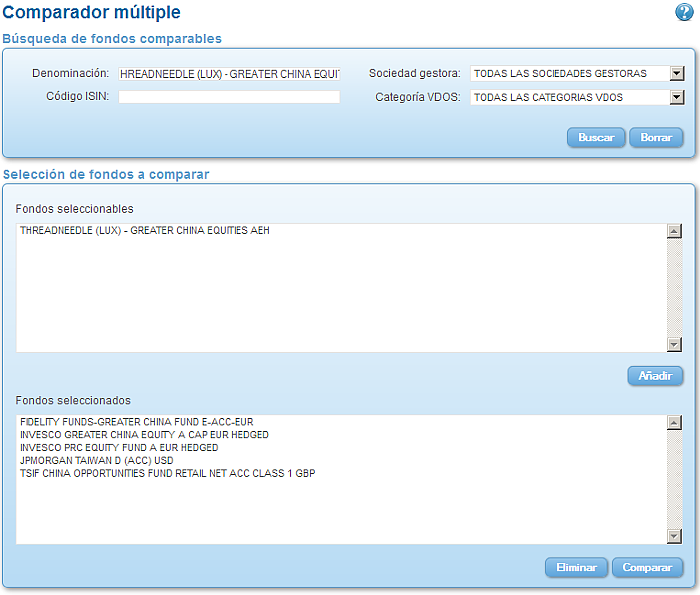Click the Comparar button
The image size is (700, 595).
pyautogui.click(x=647, y=567)
